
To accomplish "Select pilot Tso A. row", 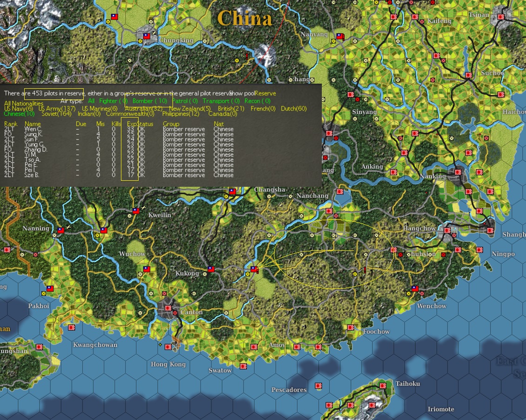I will point(119,159).
